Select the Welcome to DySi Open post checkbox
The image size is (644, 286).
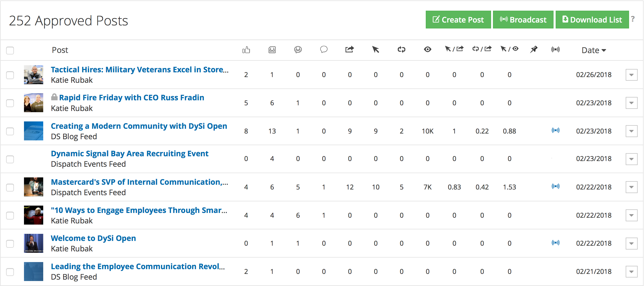tap(10, 244)
